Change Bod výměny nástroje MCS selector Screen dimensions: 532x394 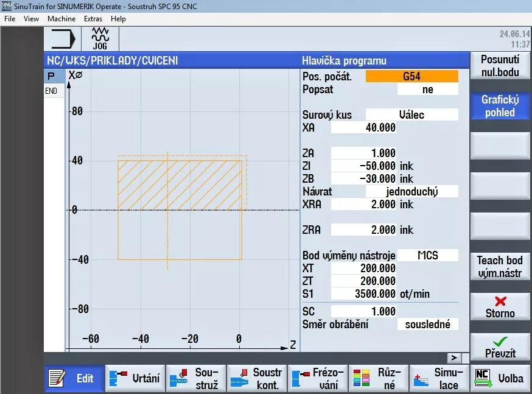tap(428, 255)
